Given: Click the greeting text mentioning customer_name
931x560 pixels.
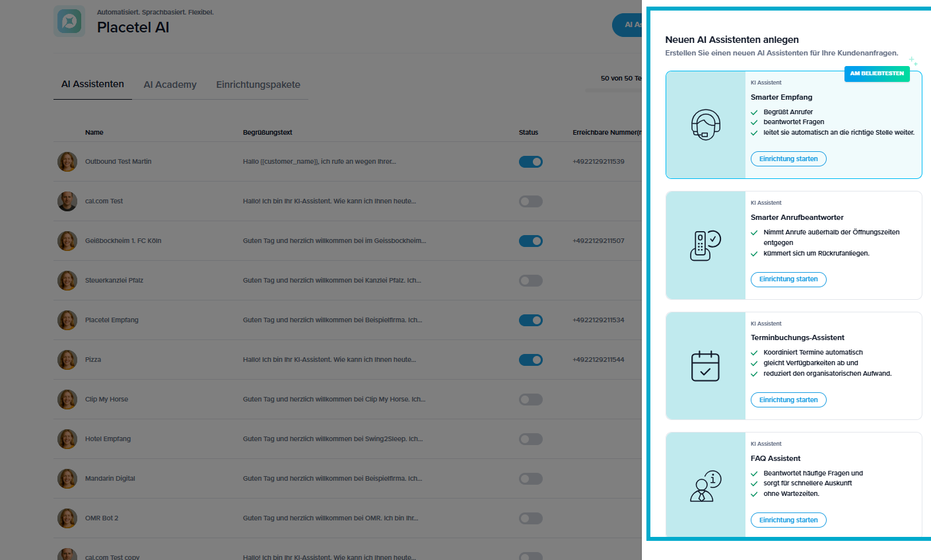Looking at the screenshot, I should coord(320,162).
